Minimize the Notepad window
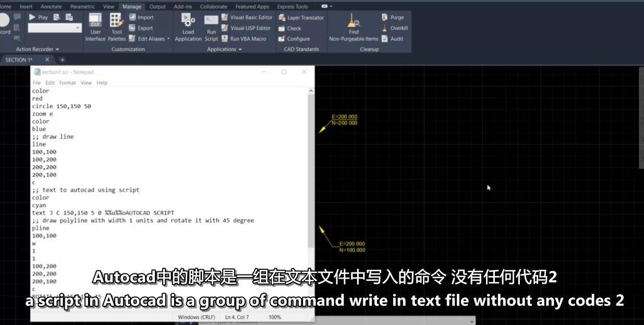The width and height of the screenshot is (644, 325). click(264, 72)
